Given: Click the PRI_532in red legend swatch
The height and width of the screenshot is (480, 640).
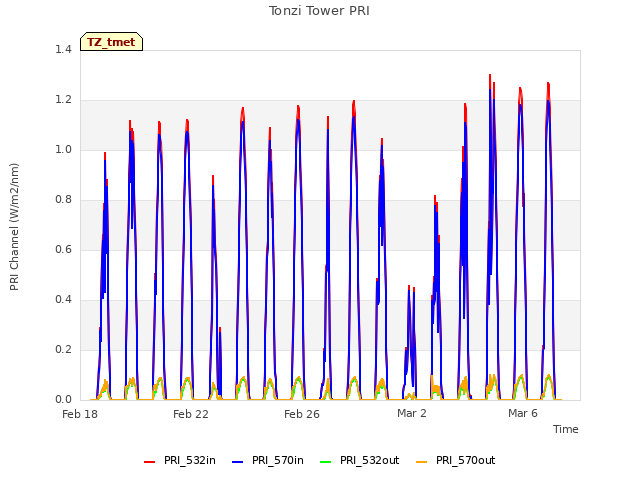Looking at the screenshot, I should coord(149,461).
